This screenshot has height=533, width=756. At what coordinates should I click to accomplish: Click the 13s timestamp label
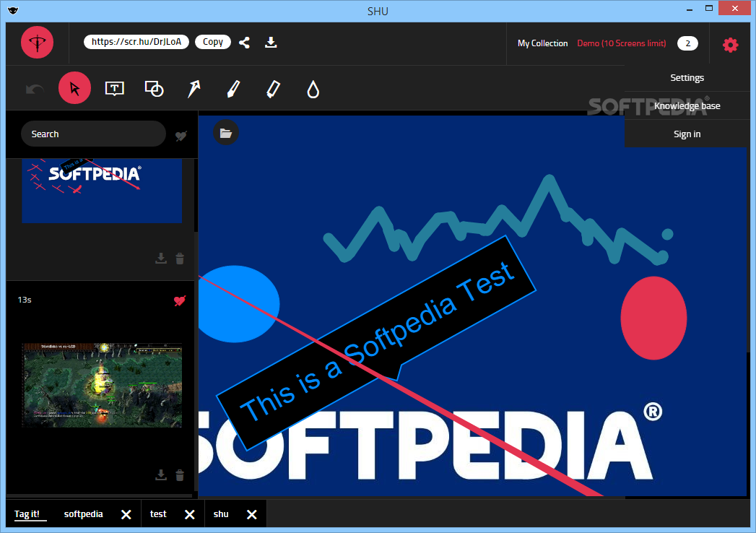point(25,300)
